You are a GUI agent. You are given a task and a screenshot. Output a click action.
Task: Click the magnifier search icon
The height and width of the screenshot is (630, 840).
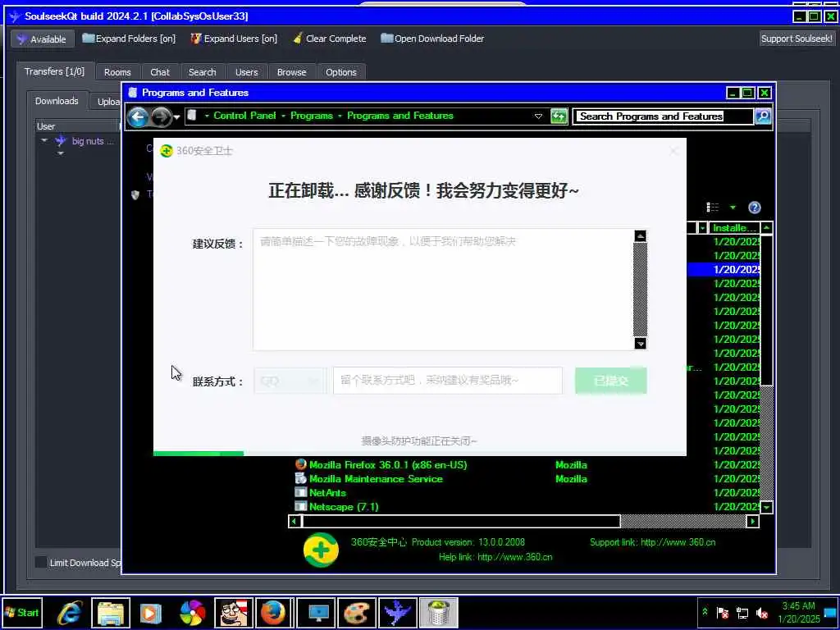pyautogui.click(x=763, y=116)
